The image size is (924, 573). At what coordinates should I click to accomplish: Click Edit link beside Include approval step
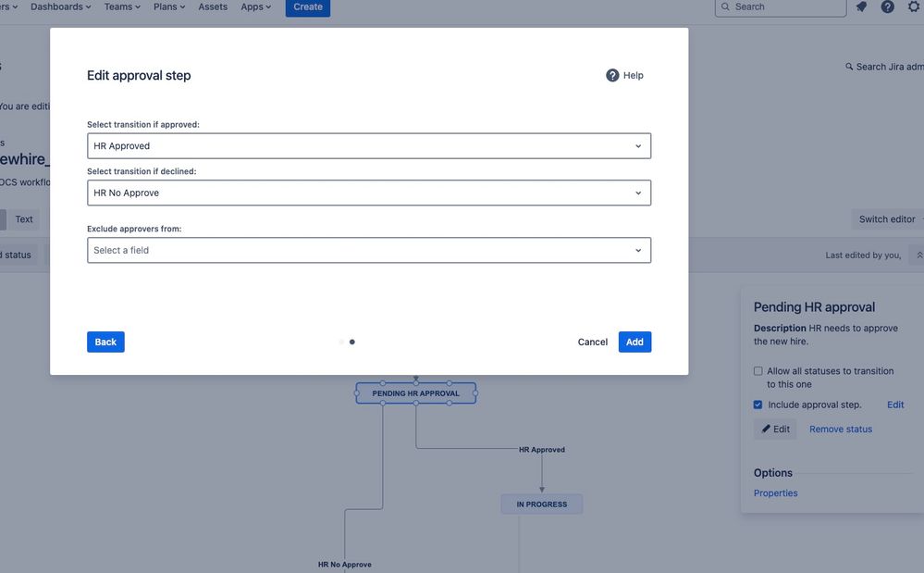895,405
